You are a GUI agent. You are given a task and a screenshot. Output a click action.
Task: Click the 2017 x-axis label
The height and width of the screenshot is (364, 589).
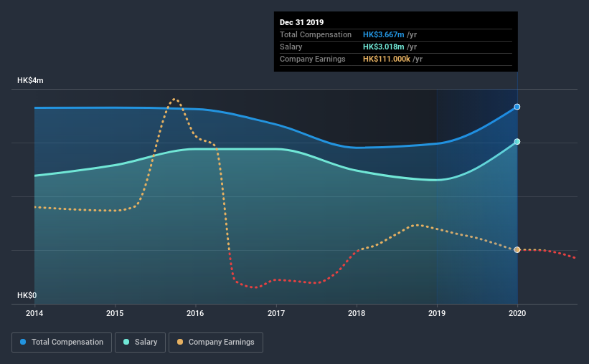click(276, 313)
